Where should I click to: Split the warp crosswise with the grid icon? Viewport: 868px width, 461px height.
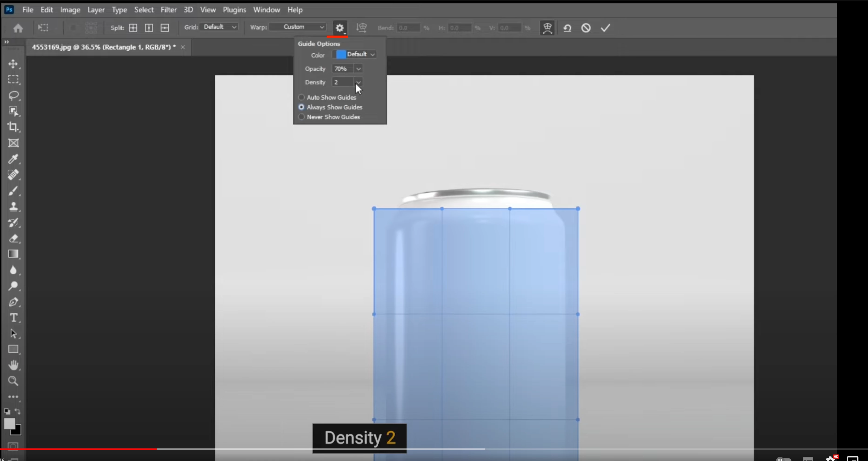coord(133,28)
